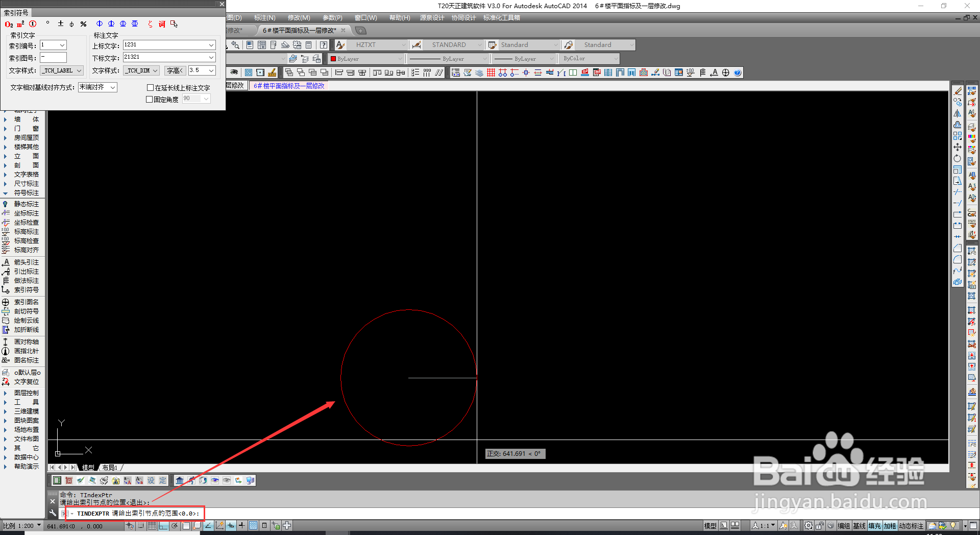Viewport: 980px width, 535px height.
Task: Insert the first blue rebar grade symbol
Action: [100, 23]
